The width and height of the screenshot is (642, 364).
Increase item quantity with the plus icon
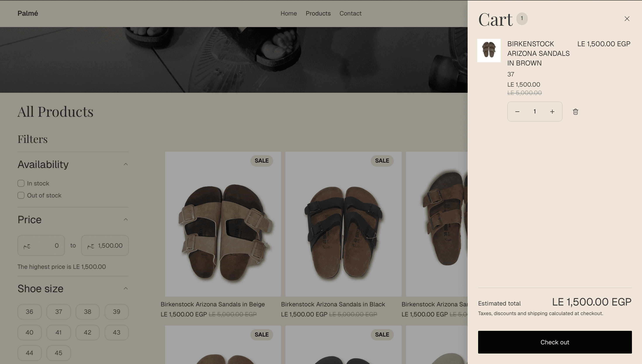[x=552, y=112]
